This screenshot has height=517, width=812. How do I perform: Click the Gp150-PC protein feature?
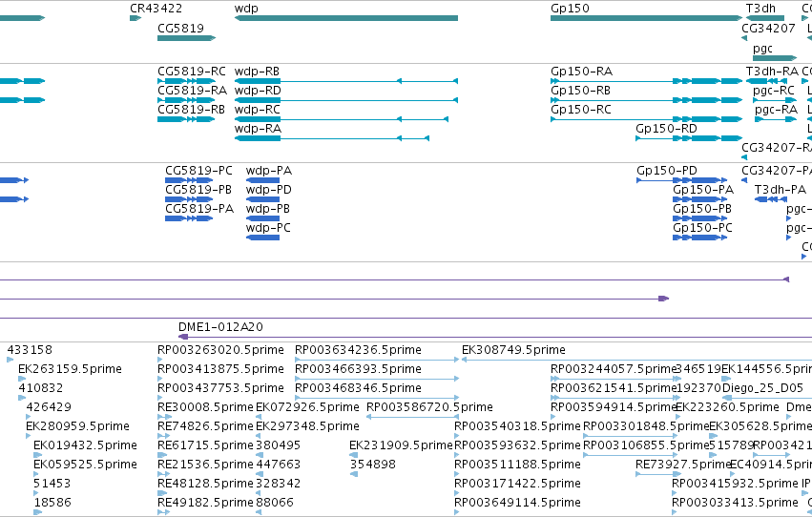[699, 238]
